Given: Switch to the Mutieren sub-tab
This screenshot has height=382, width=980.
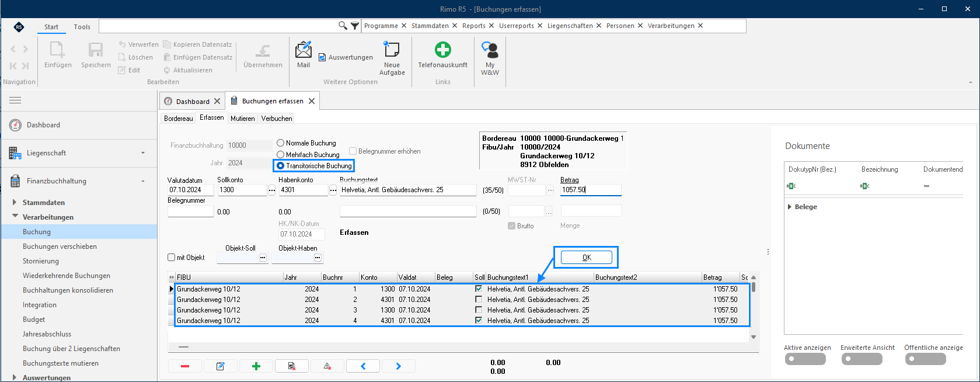Looking at the screenshot, I should click(x=243, y=119).
